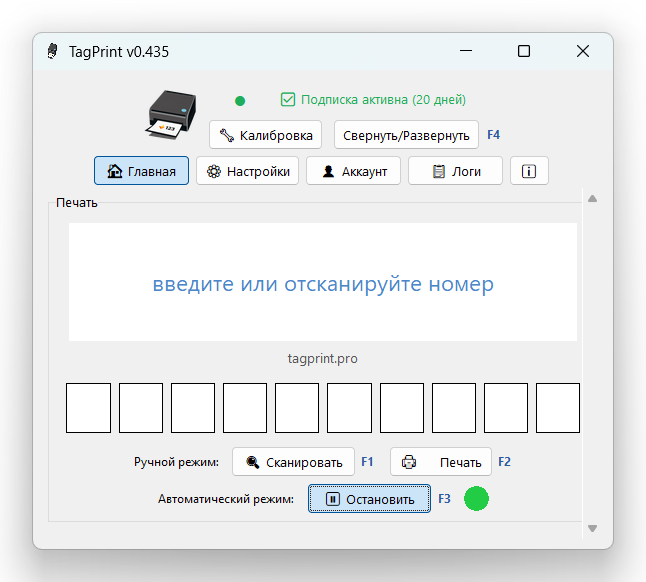Click the printer image icon
The height and width of the screenshot is (582, 646).
[x=171, y=115]
